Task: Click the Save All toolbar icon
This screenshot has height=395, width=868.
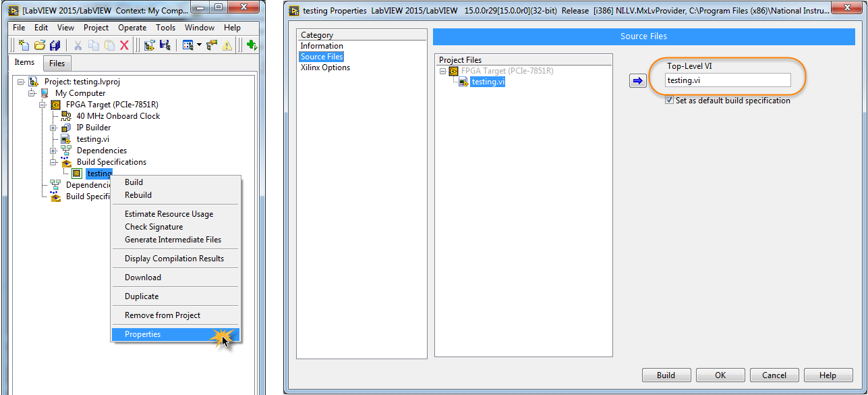Action: point(55,45)
